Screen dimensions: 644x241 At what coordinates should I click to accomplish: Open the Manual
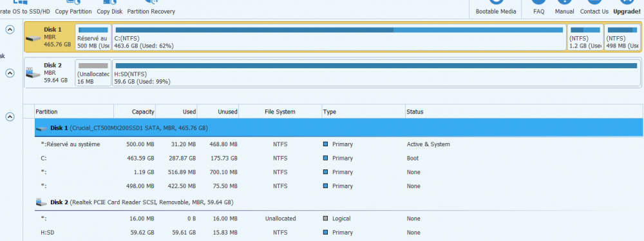pyautogui.click(x=564, y=7)
